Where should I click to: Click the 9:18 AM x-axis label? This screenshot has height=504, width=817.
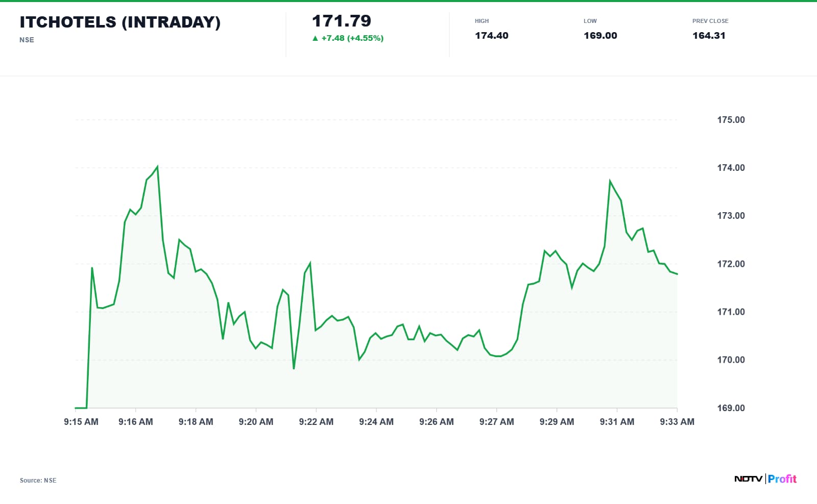point(196,422)
